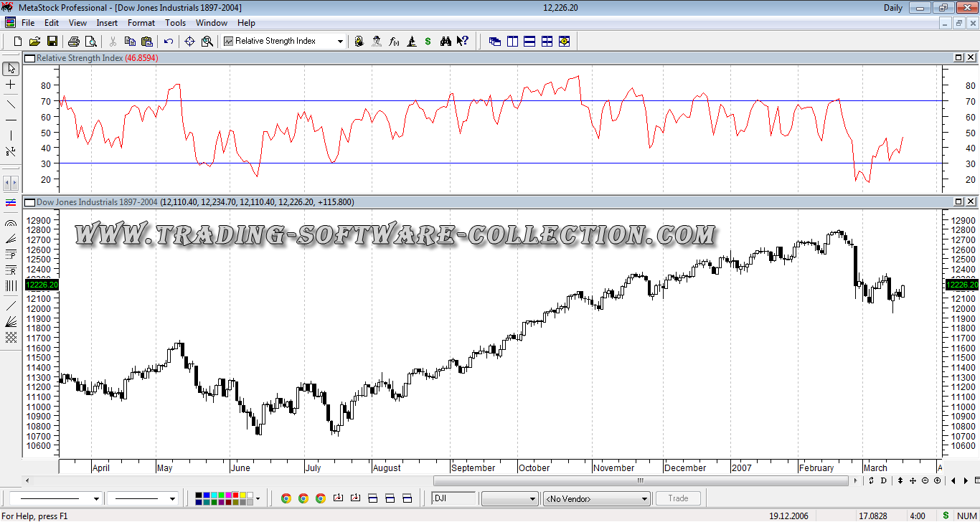Open the Tools menu
This screenshot has height=522, width=980.
(x=175, y=23)
